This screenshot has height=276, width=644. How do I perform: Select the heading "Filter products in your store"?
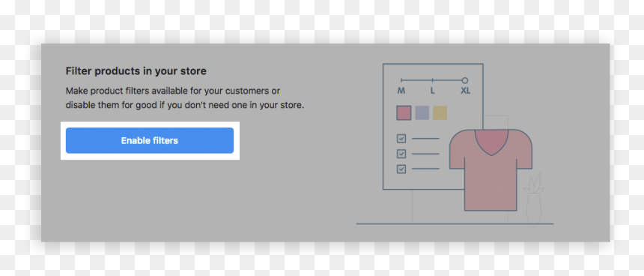tap(136, 71)
